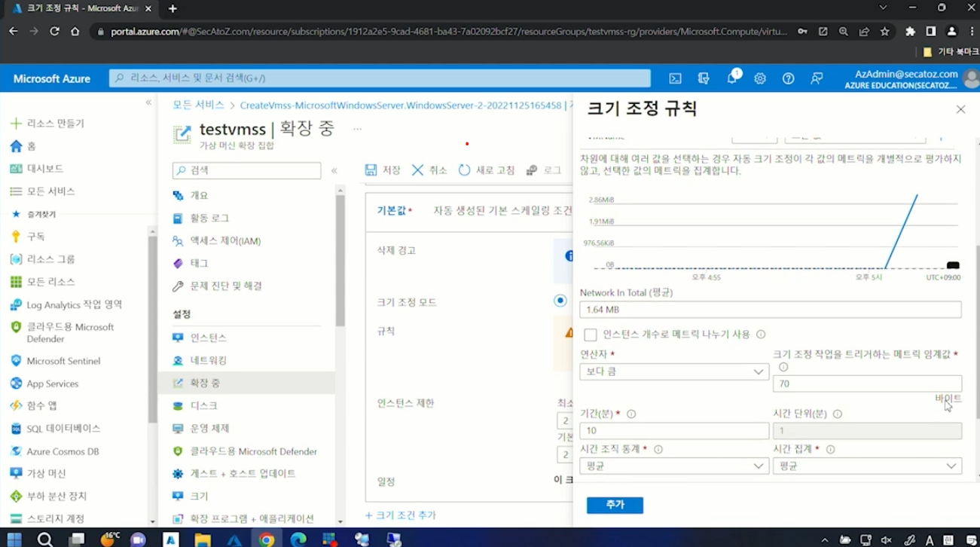This screenshot has height=547, width=980.
Task: Select 네트워킹 under 설정
Action: pos(208,360)
